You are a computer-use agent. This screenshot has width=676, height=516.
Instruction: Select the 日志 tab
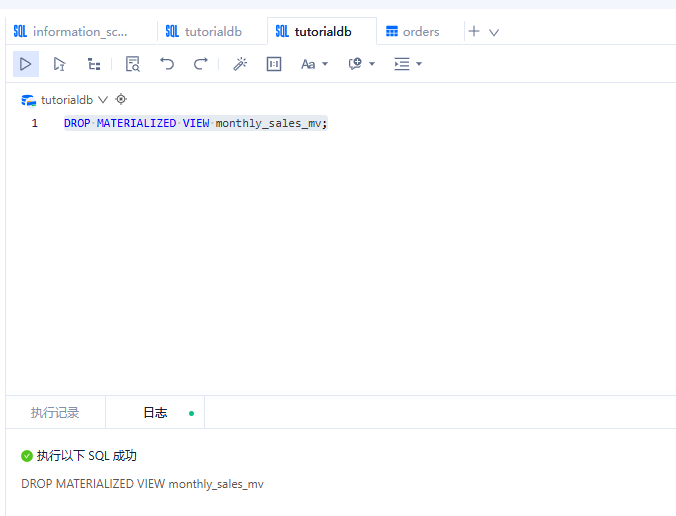coord(155,413)
